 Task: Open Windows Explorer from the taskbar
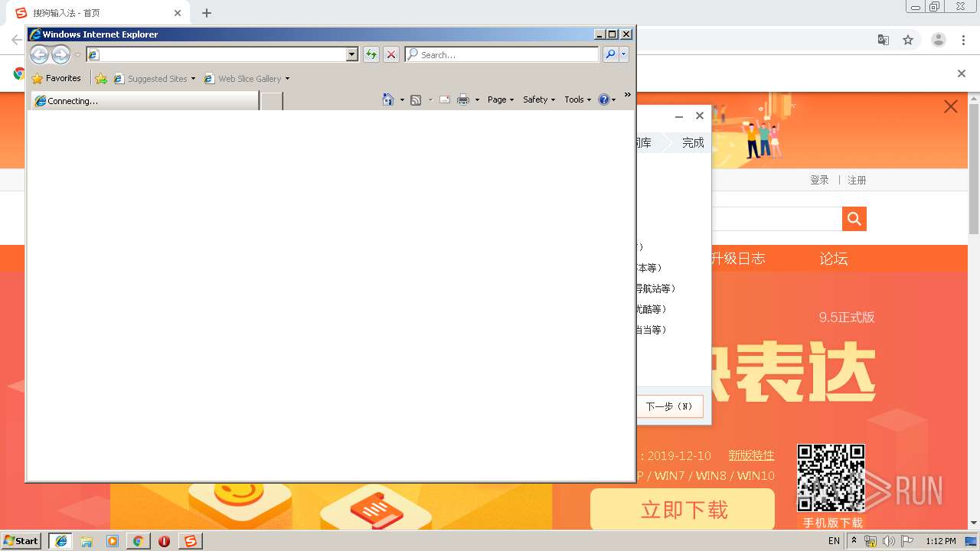pyautogui.click(x=87, y=540)
